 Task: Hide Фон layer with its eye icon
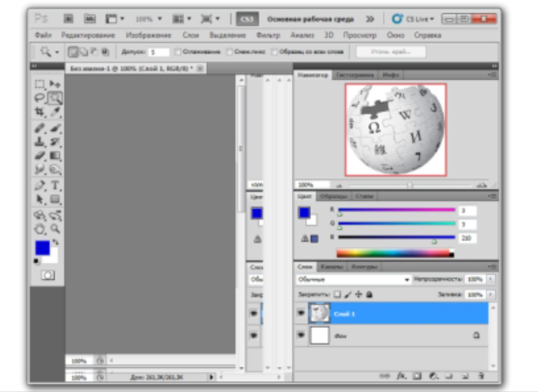point(301,335)
